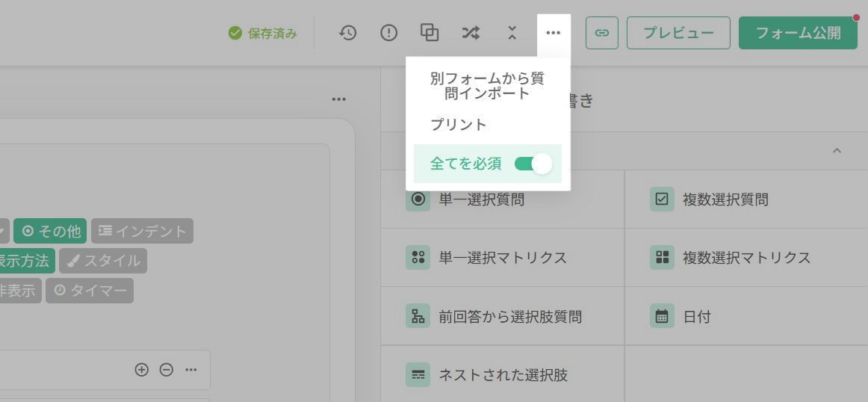Screen dimensions: 868x402
Task: Click the copy link icon button
Action: click(602, 33)
